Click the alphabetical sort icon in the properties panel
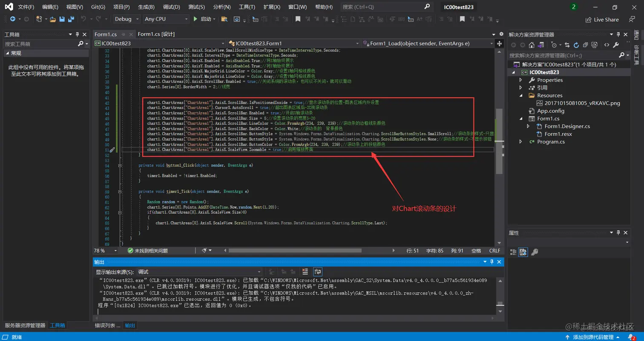 (523, 252)
